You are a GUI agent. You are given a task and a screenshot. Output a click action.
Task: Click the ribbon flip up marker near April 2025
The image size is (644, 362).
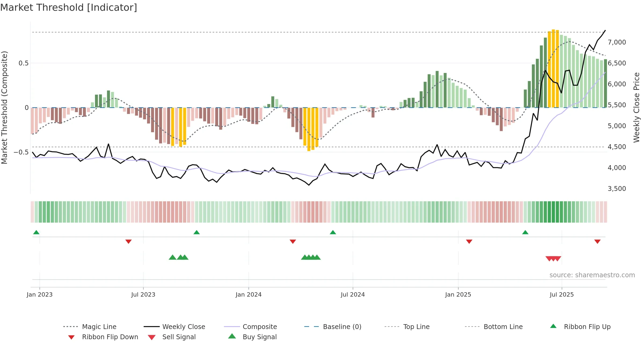coord(525,232)
